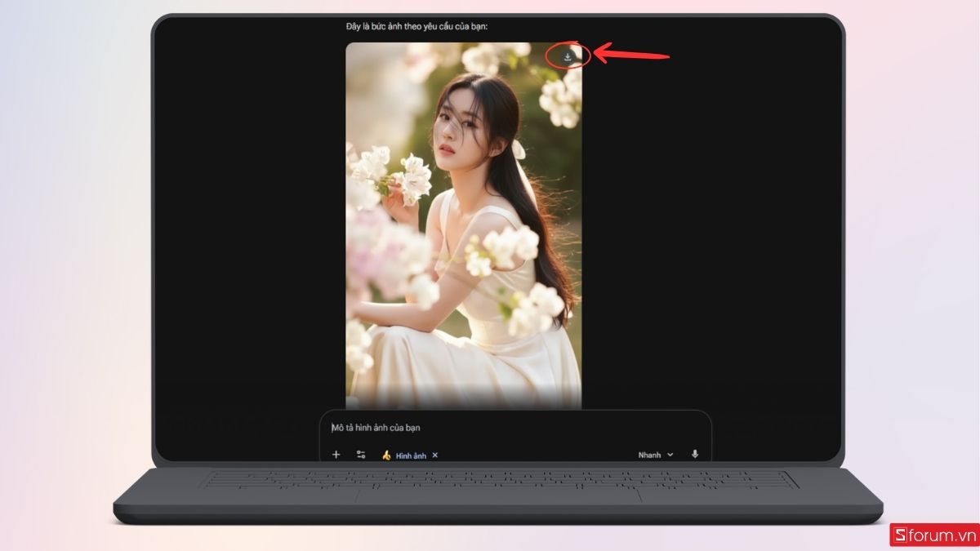Download the generated image
This screenshot has height=551, width=980.
coord(568,56)
